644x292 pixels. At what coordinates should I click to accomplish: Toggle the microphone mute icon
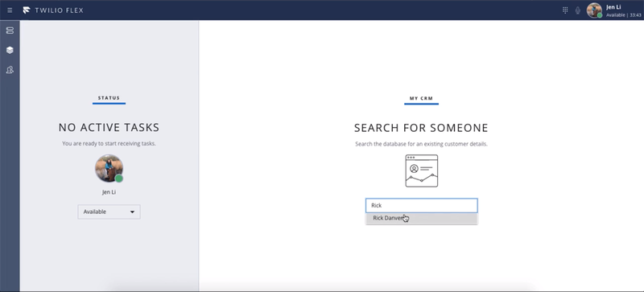click(578, 10)
